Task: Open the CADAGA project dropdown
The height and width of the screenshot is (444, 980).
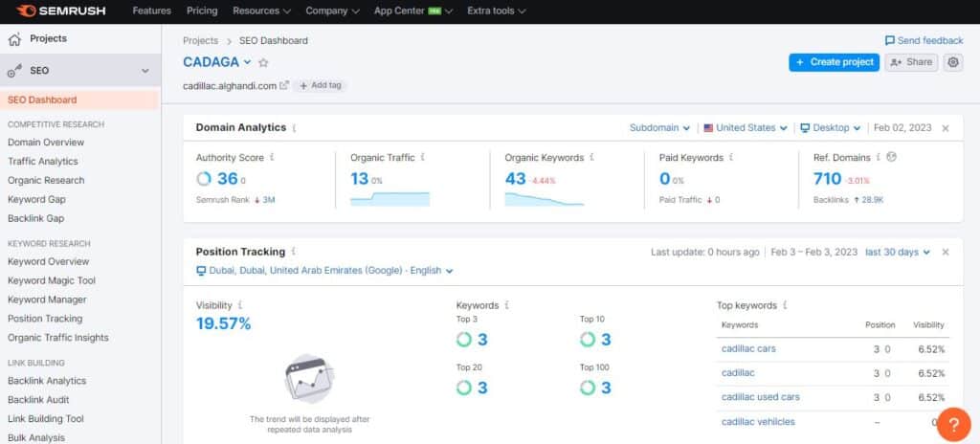Action: pos(217,62)
